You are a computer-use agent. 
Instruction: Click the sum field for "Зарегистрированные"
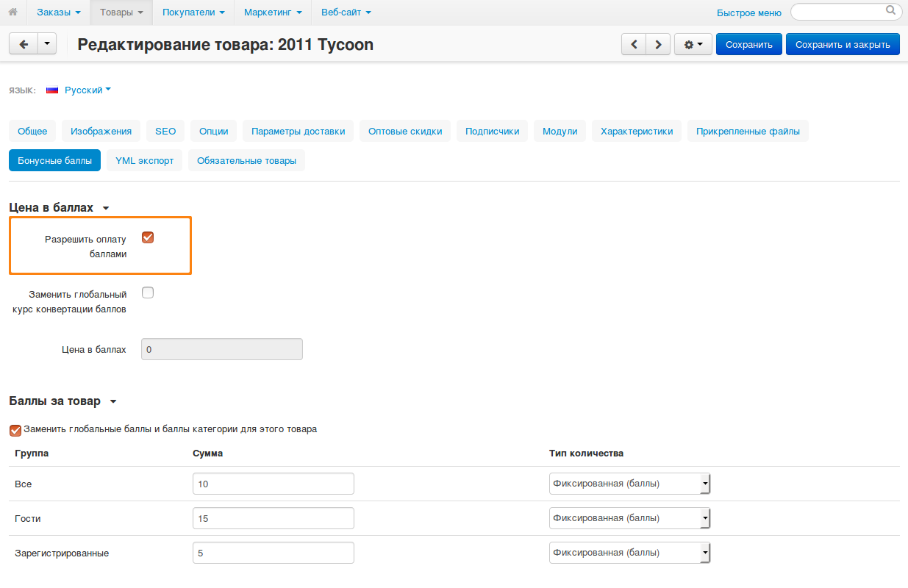tap(273, 553)
